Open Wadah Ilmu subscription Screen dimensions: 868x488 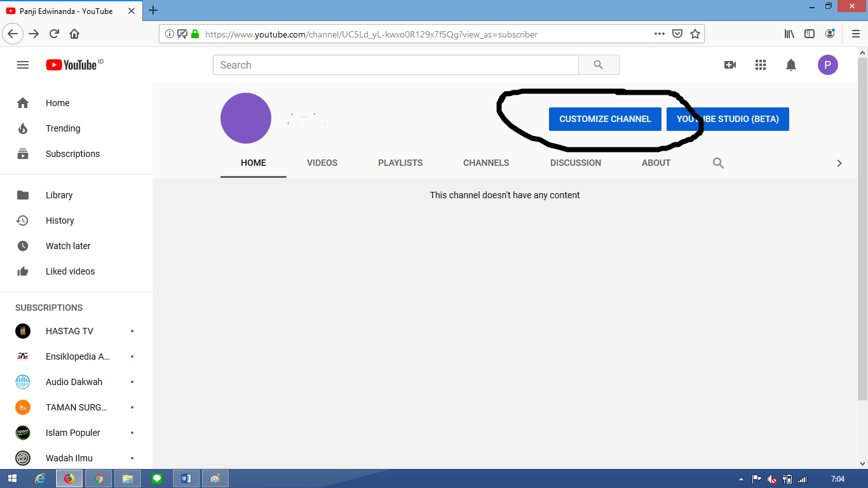76,458
